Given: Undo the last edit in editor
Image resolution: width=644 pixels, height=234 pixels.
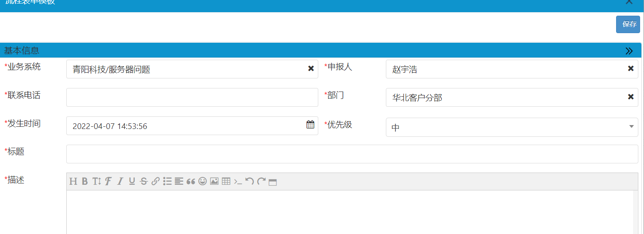Looking at the screenshot, I should click(249, 181).
